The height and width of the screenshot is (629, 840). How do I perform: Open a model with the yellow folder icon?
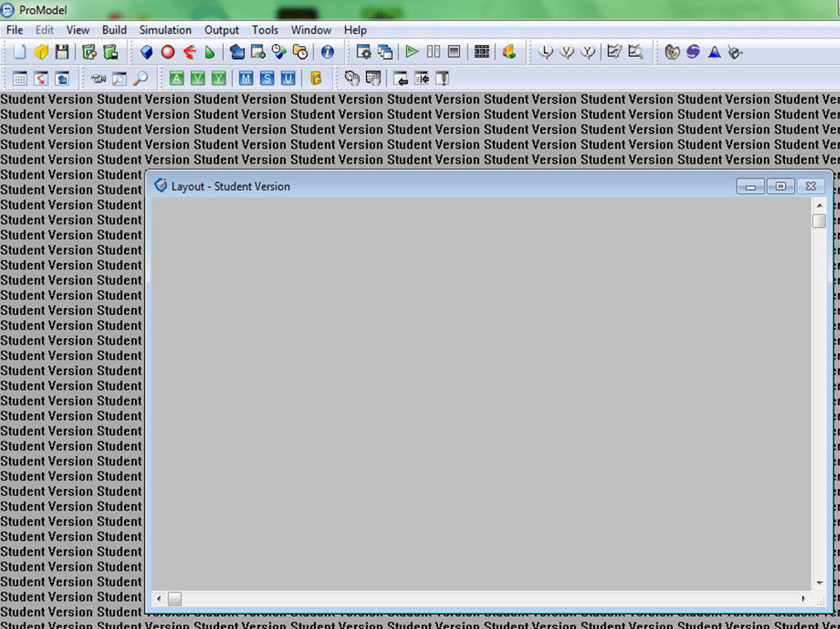tap(40, 52)
